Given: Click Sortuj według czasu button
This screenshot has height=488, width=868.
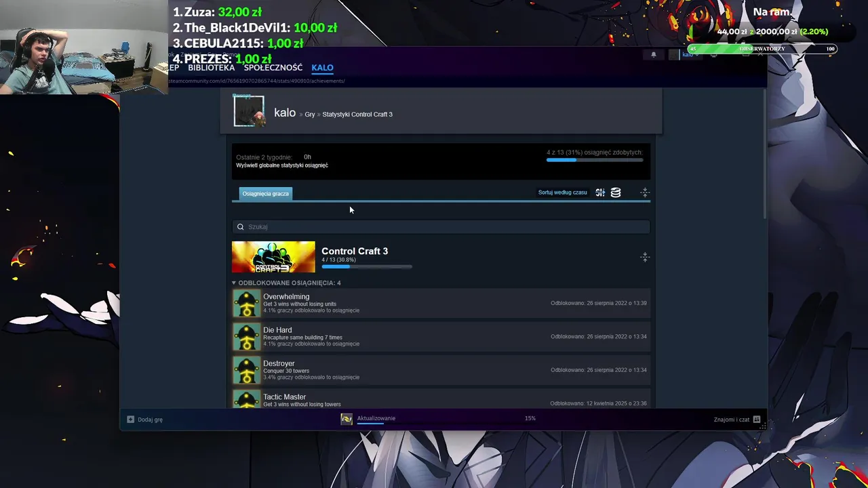Looking at the screenshot, I should pos(563,192).
